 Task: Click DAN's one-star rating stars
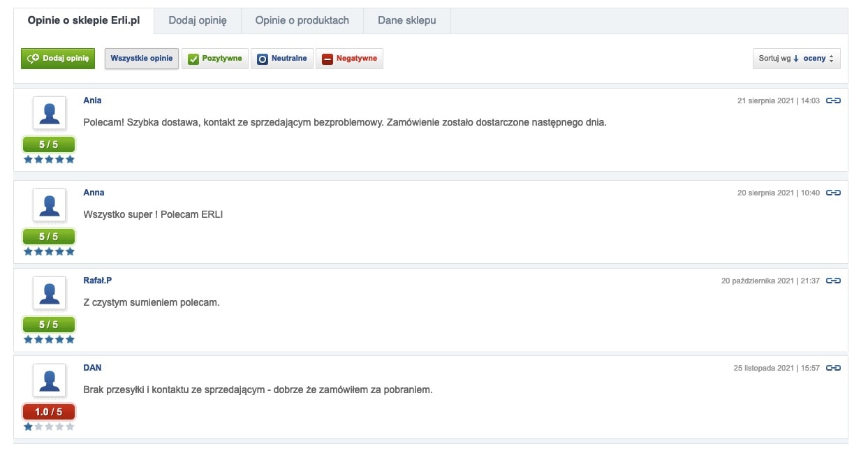point(49,426)
